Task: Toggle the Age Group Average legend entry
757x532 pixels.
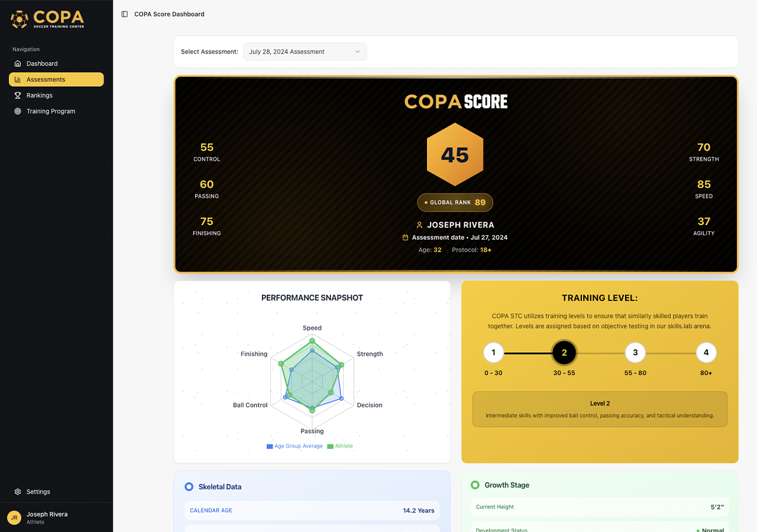Action: click(295, 446)
